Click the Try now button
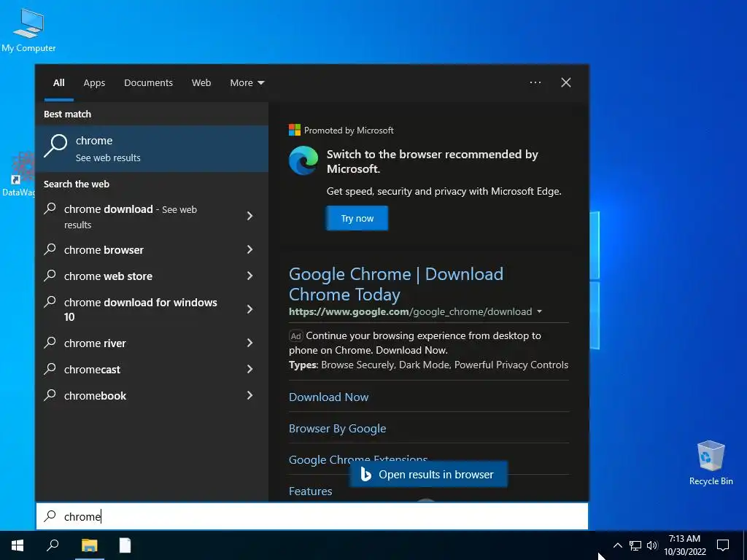Viewport: 747px width, 560px height. click(x=357, y=218)
